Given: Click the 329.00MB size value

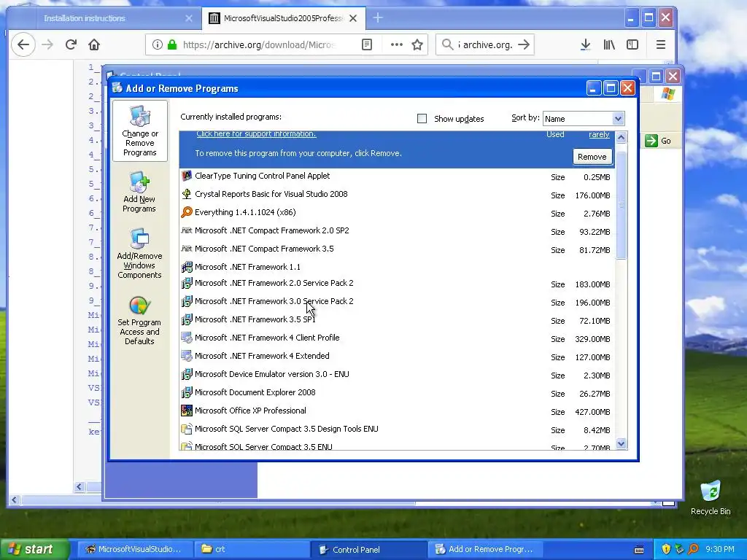Looking at the screenshot, I should (592, 339).
